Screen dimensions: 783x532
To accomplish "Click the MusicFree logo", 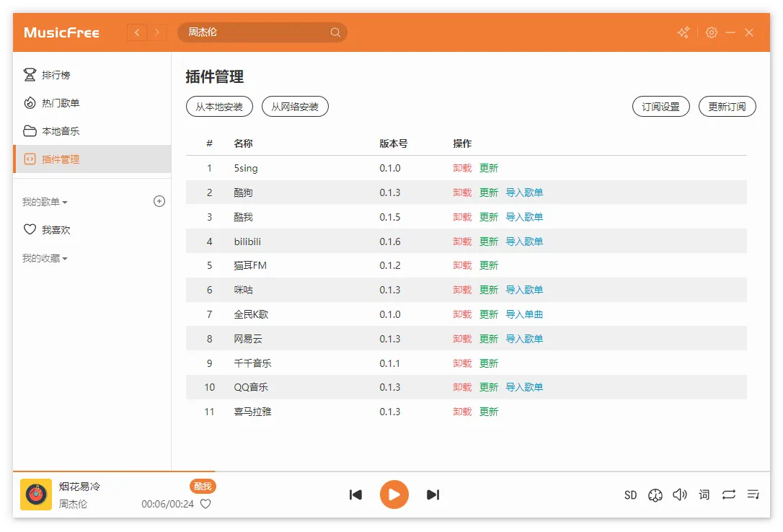I will pos(61,32).
